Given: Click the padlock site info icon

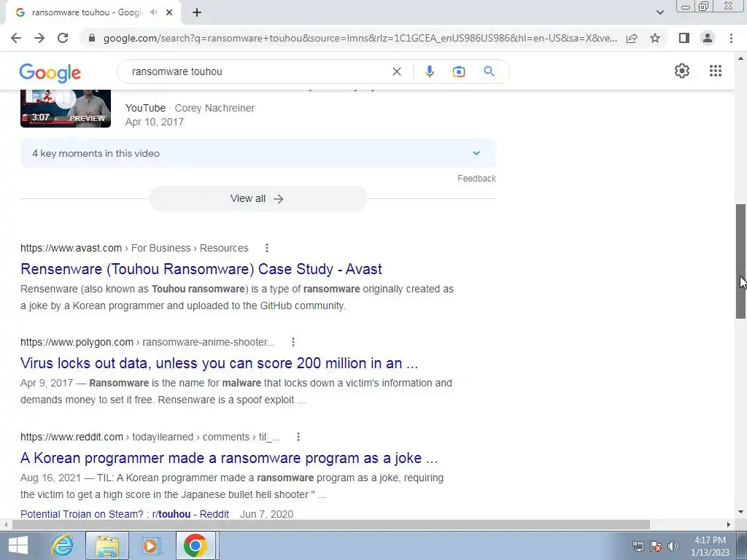Looking at the screenshot, I should pos(92,38).
